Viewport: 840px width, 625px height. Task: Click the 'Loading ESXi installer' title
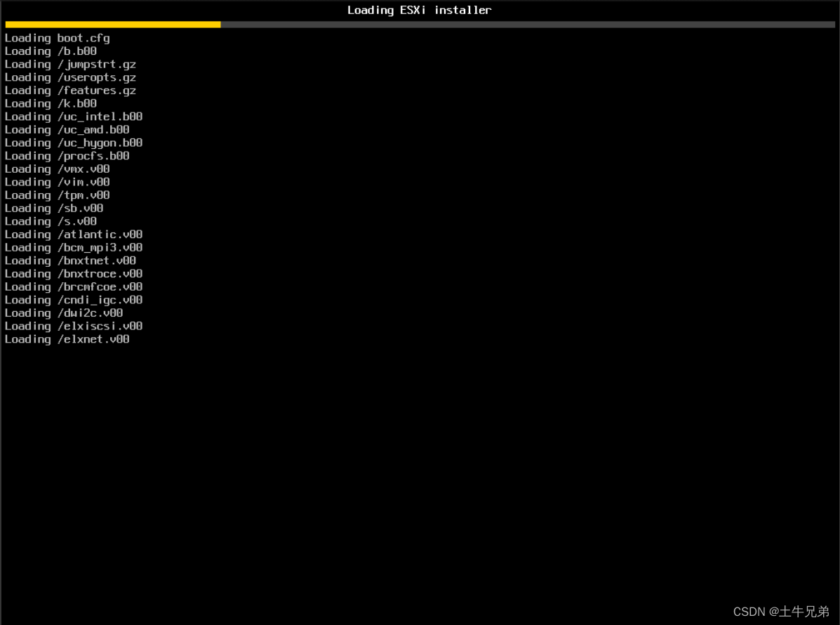click(420, 11)
